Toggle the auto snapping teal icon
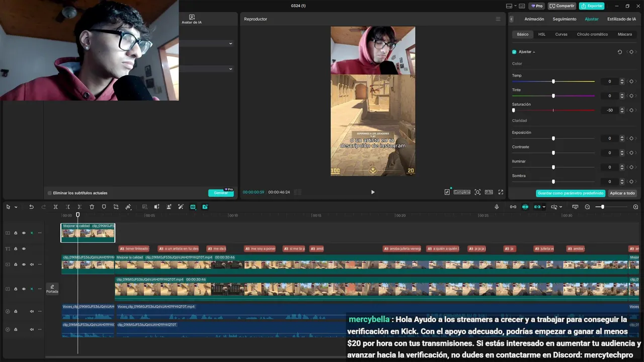The width and height of the screenshot is (644, 362). 525,207
